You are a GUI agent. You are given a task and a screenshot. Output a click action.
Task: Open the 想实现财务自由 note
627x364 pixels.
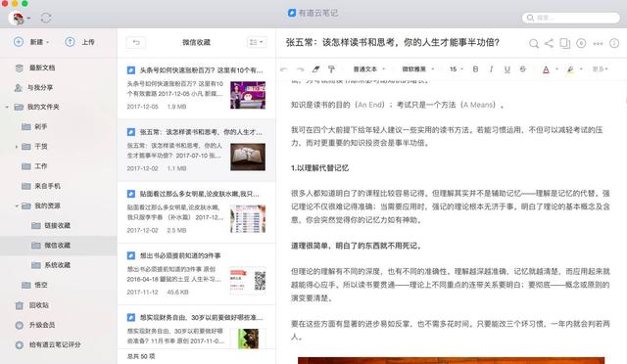[196, 328]
